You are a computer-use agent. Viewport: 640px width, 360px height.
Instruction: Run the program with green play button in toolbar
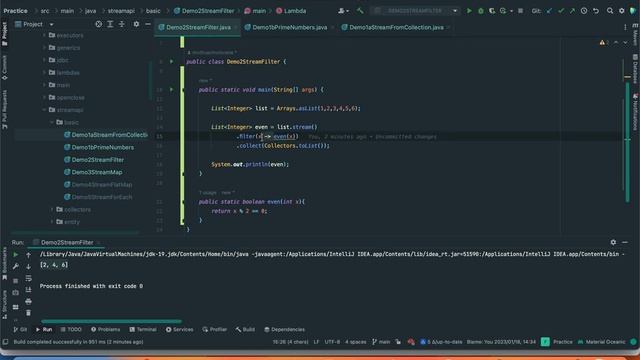(x=469, y=11)
